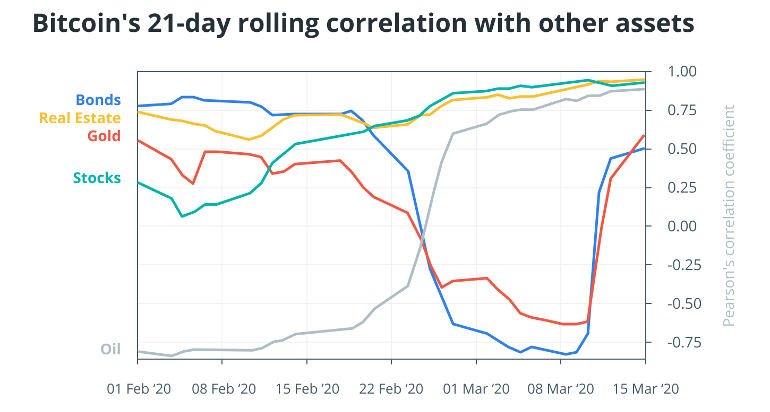Image resolution: width=770 pixels, height=412 pixels.
Task: Click the 1.00 y-axis value
Action: [682, 72]
